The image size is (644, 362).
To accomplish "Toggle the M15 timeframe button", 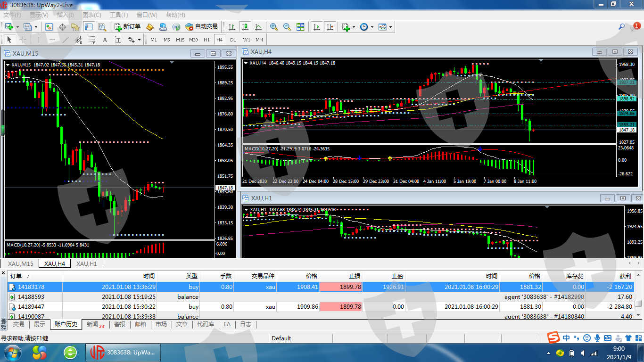I will point(180,40).
